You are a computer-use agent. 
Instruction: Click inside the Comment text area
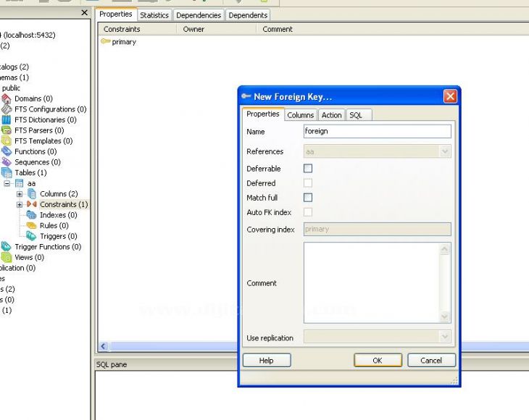[372, 283]
